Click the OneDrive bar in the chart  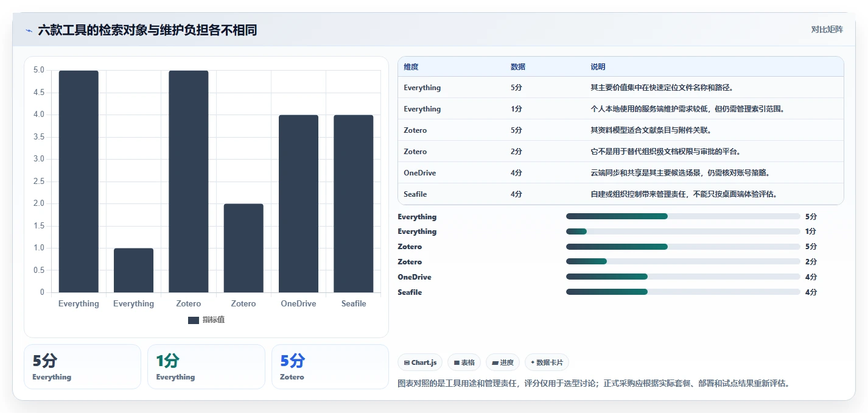point(298,203)
